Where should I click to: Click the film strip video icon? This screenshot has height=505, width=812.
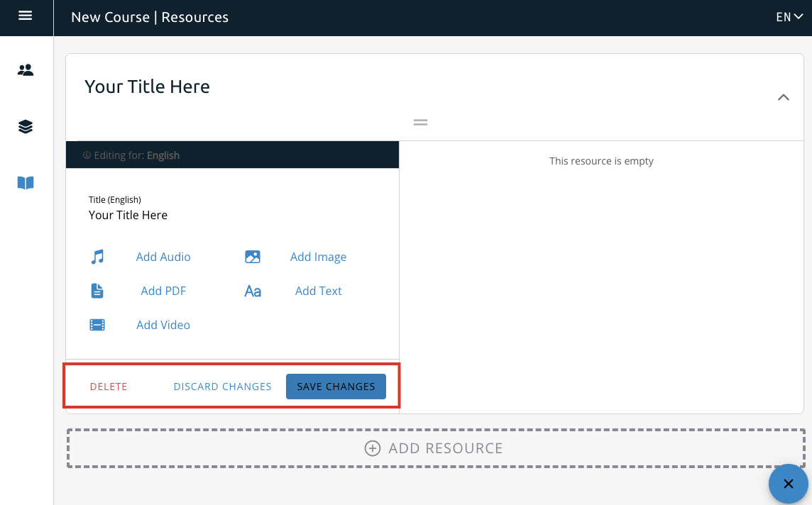(x=97, y=325)
